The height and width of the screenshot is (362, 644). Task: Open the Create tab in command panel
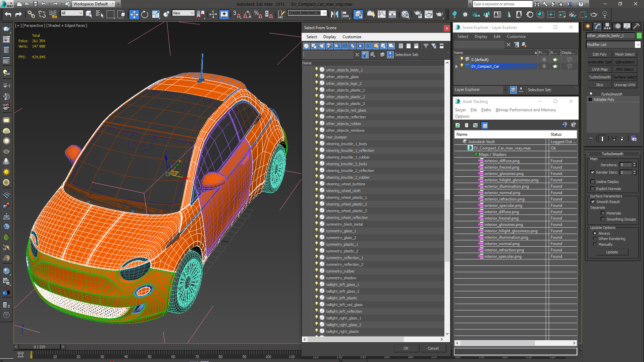(588, 26)
